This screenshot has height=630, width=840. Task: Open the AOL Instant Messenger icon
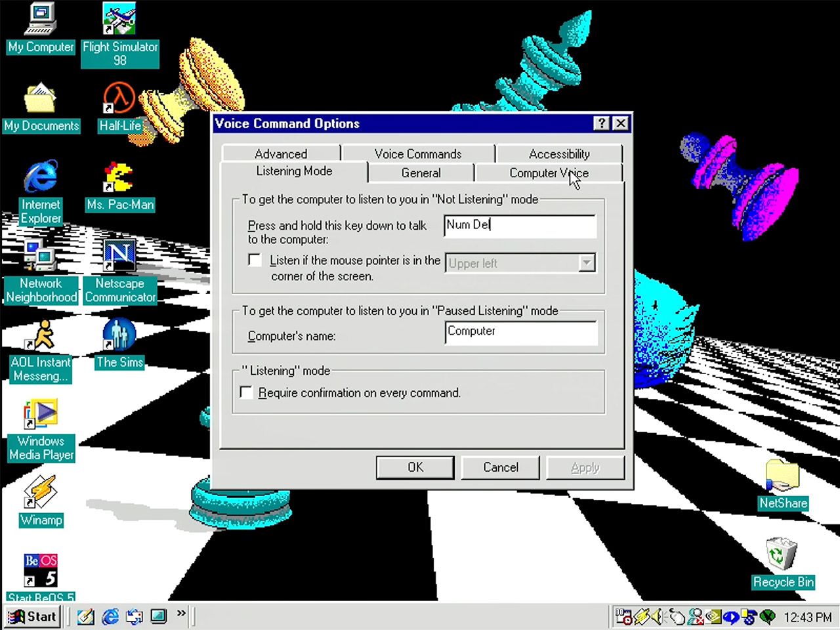coord(41,335)
